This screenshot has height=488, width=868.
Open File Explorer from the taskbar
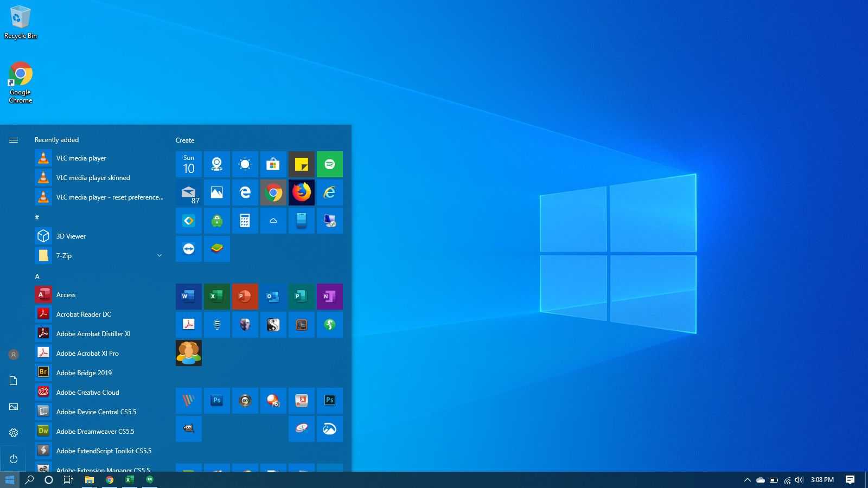tap(90, 480)
